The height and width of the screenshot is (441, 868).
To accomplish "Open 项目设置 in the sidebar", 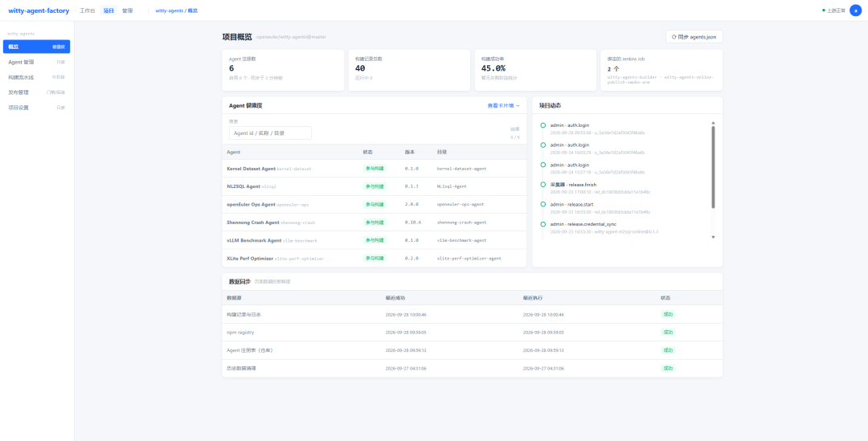I will pos(36,108).
